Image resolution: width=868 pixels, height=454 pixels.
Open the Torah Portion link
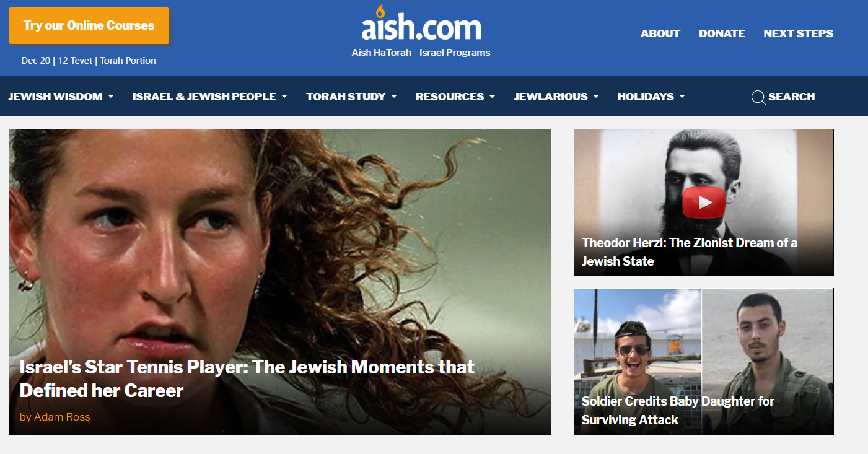(x=128, y=61)
